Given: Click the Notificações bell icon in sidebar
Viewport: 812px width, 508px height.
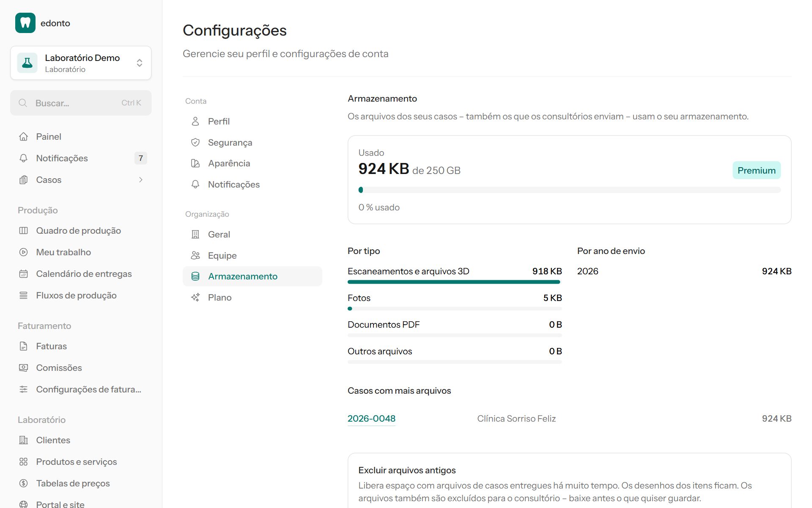Looking at the screenshot, I should click(24, 158).
